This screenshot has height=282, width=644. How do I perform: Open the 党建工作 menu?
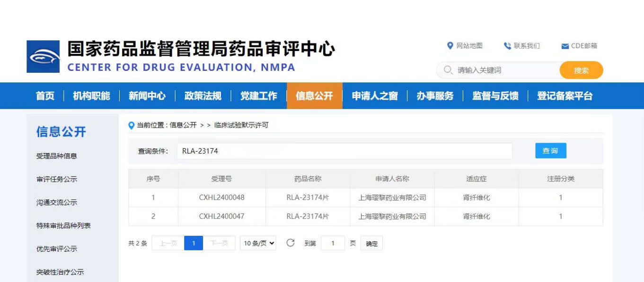259,96
